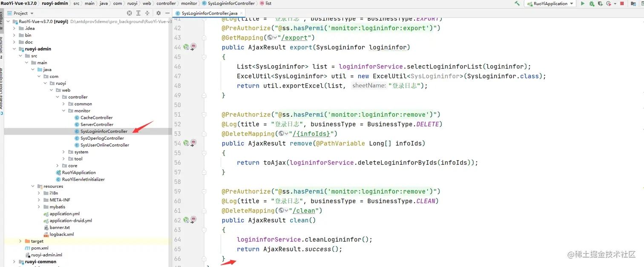
Task: Collapse the RuoYi-Vue-v3.7.0 root project node
Action: point(9,21)
